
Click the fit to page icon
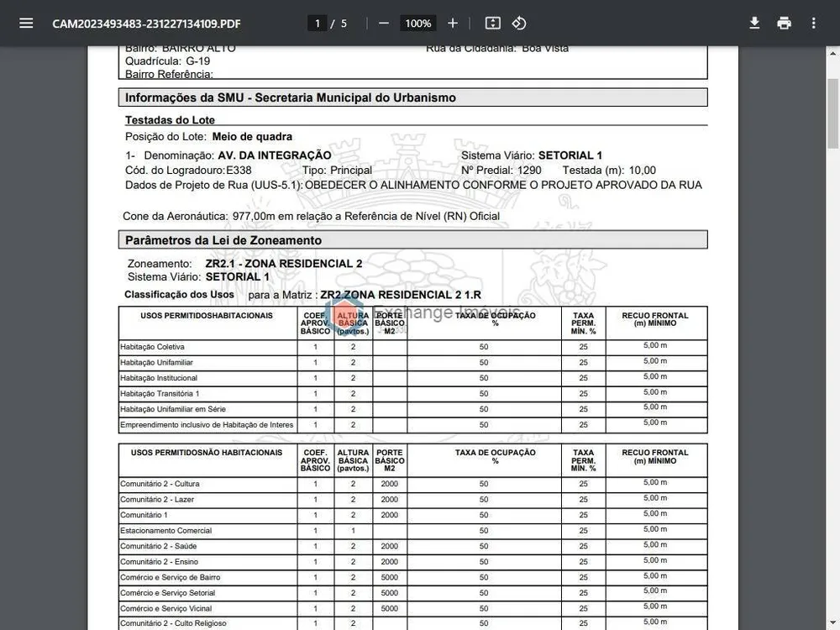pyautogui.click(x=492, y=23)
